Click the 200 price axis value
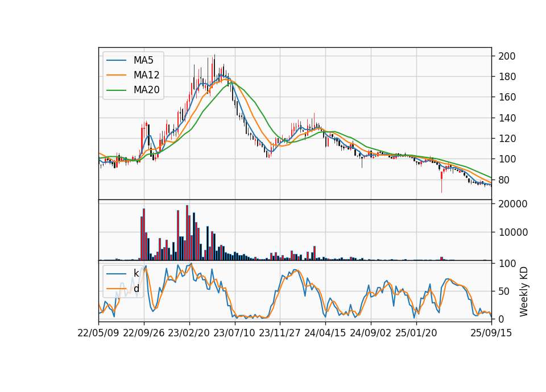Image resolution: width=546 pixels, height=392 pixels. click(507, 56)
